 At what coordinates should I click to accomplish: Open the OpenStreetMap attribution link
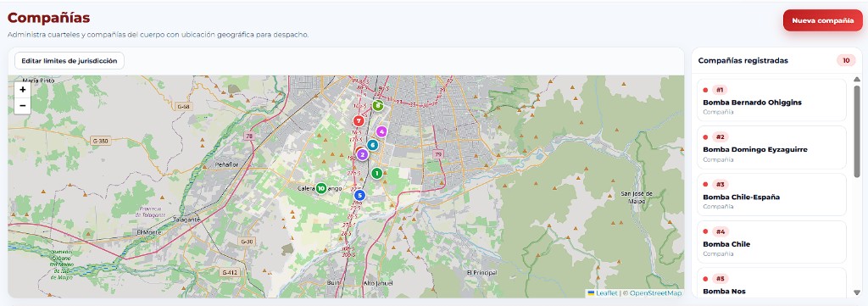(x=655, y=293)
